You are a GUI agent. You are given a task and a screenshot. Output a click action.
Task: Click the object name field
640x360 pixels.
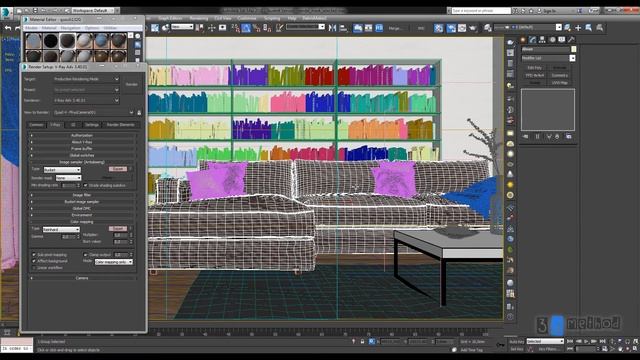tap(545, 49)
